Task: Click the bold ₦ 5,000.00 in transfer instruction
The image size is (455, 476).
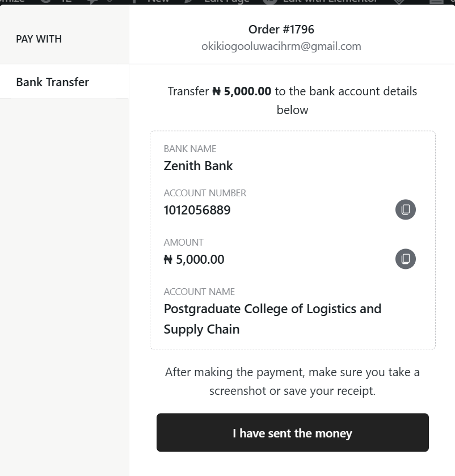Action: point(242,91)
